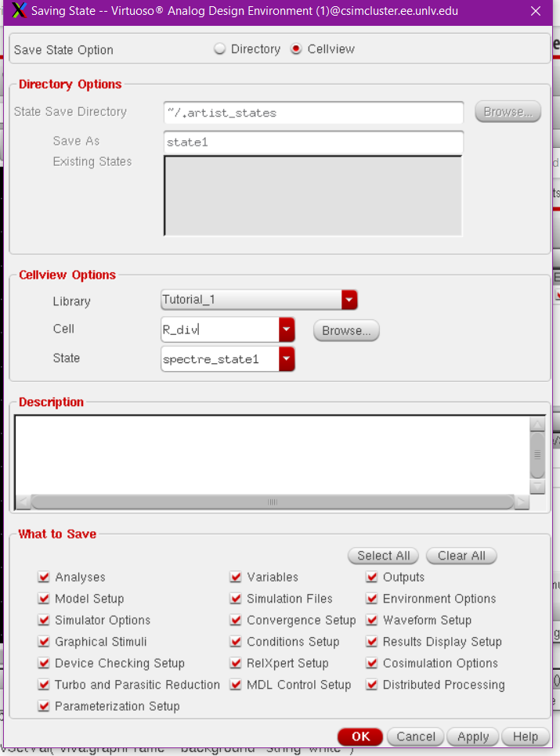Click the X window icon in title bar
The image size is (560, 756).
(x=20, y=11)
